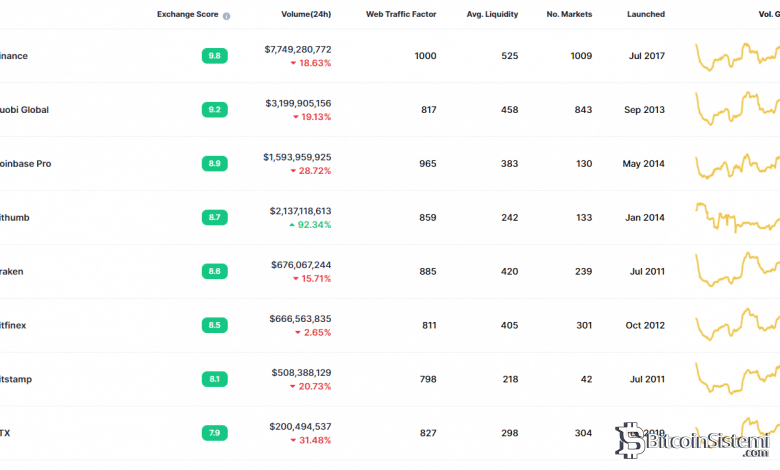Screen dimensions: 780x470
Task: Sort table by Volume(24h) column header
Action: [305, 15]
